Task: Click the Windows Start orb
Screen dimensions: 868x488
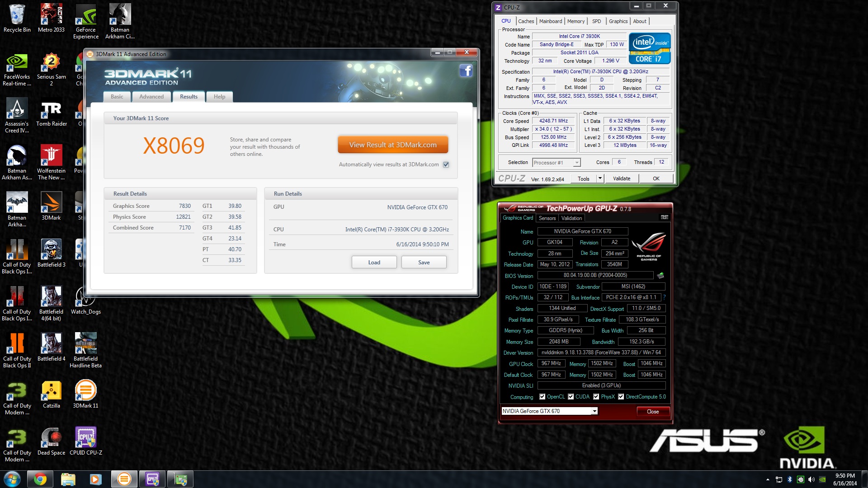Action: pyautogui.click(x=12, y=479)
